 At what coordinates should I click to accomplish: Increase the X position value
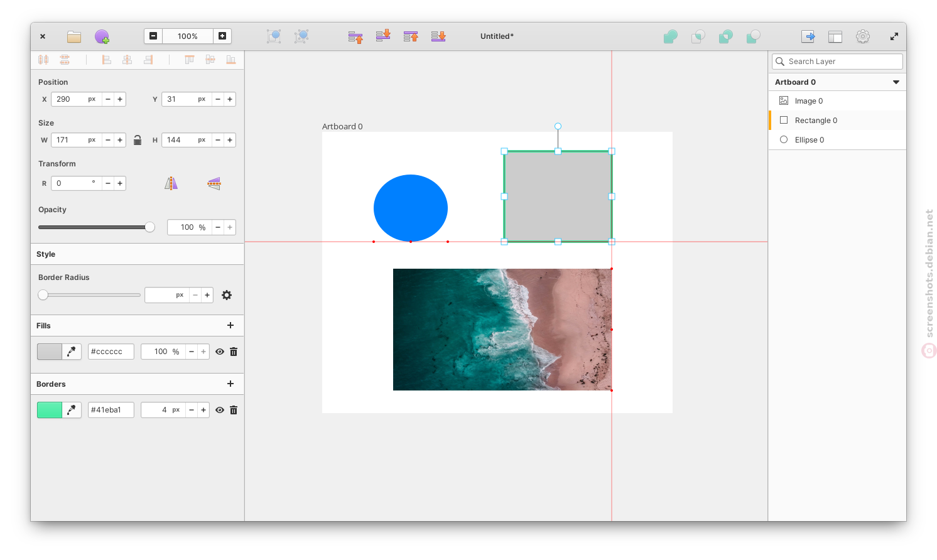pos(120,99)
